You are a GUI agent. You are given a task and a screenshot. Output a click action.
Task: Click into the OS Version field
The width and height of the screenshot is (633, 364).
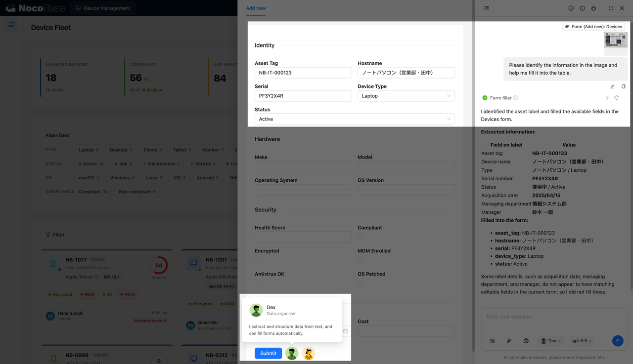click(x=406, y=190)
